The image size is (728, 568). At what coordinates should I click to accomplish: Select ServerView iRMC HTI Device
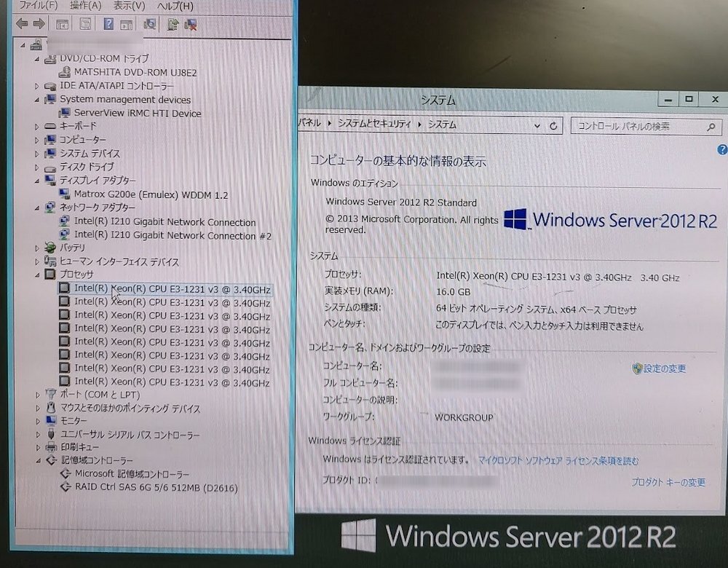point(138,114)
